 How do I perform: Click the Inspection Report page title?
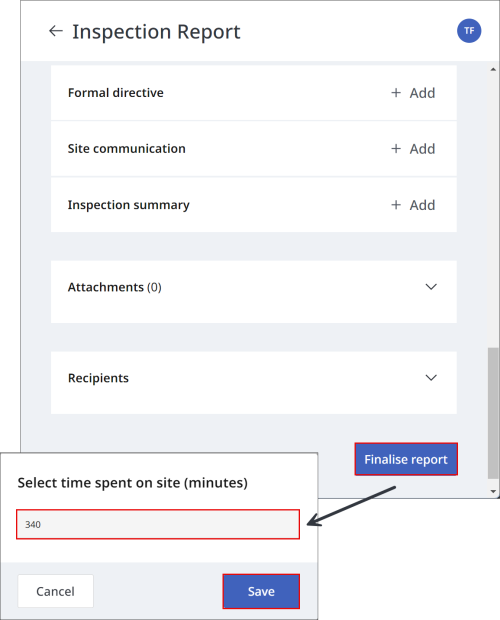(156, 32)
